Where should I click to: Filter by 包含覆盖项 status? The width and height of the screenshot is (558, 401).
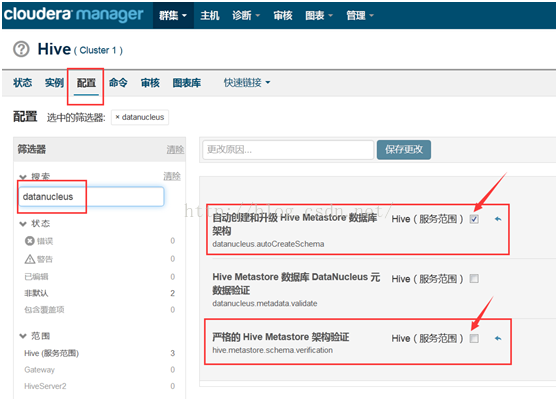tap(44, 310)
